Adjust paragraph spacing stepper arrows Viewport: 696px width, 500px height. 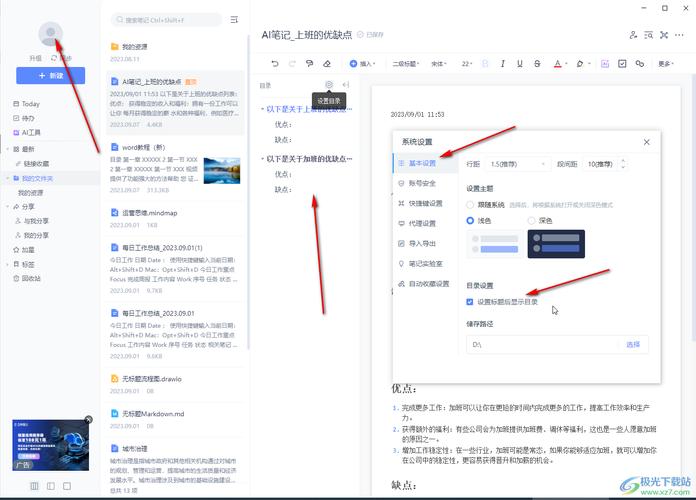(623, 164)
